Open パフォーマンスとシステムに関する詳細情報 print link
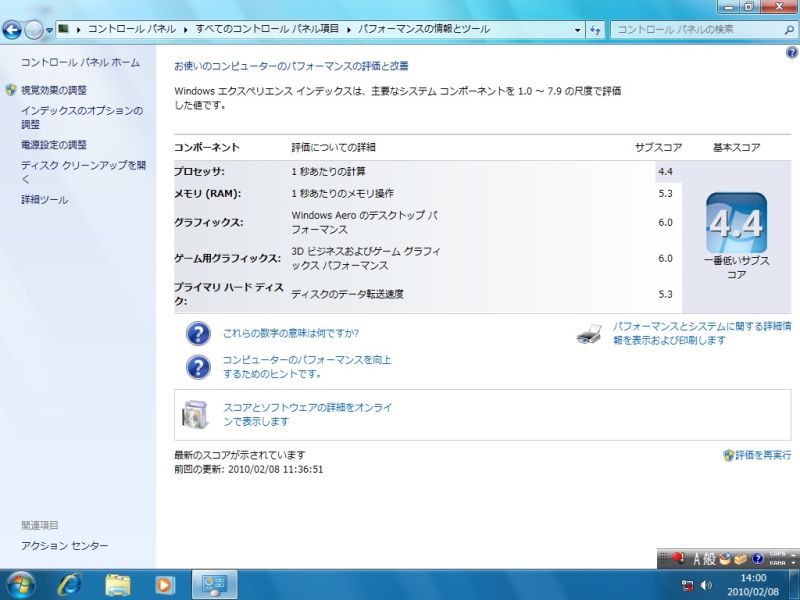The width and height of the screenshot is (800, 600). pos(702,333)
